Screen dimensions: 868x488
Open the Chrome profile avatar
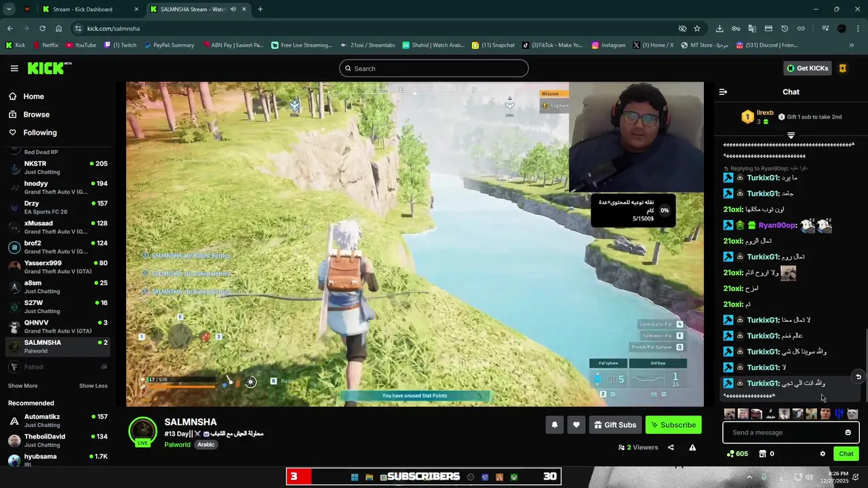pos(842,28)
